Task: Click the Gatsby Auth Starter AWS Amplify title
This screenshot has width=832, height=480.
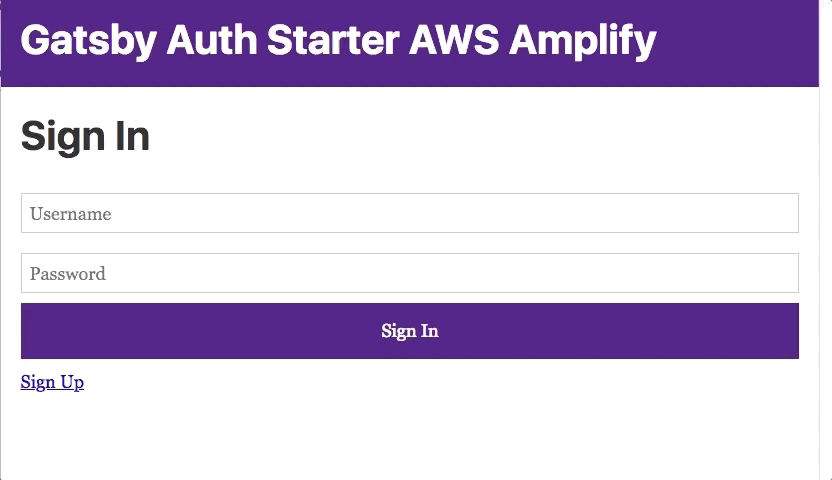Action: click(x=339, y=40)
